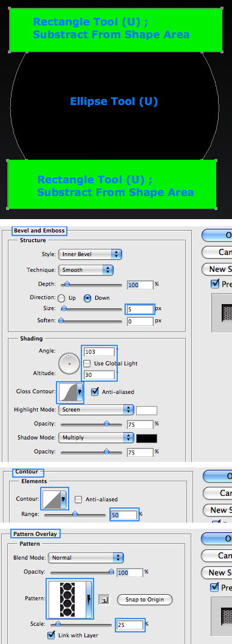Click the Pattern Overlay Opacity field showing 100
232x644 pixels.
[x=130, y=572]
